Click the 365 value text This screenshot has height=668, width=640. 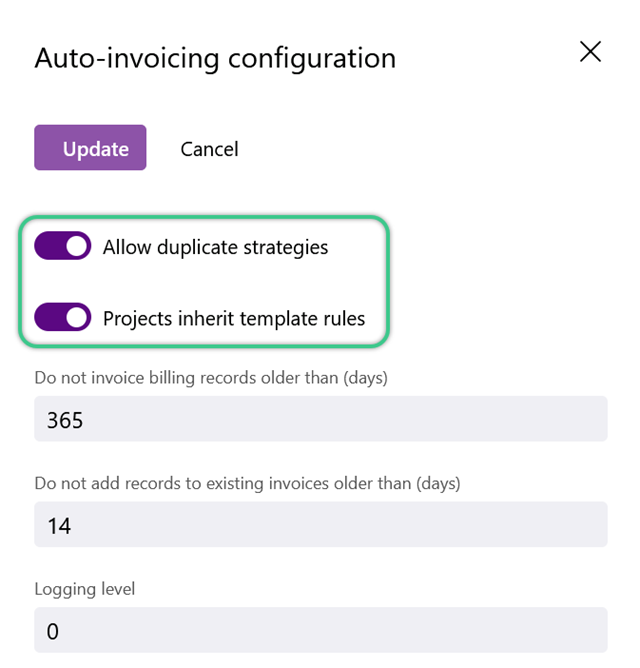65,420
